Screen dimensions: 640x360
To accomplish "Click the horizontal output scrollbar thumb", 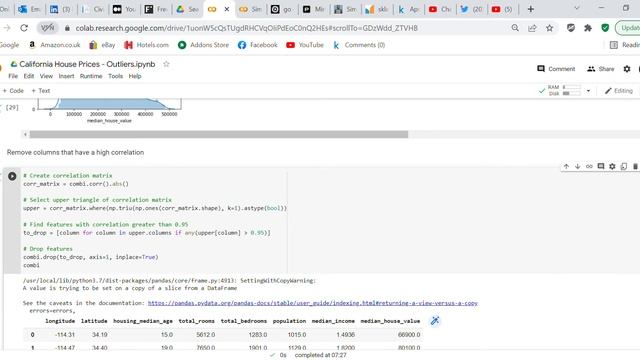I will 219,134.
